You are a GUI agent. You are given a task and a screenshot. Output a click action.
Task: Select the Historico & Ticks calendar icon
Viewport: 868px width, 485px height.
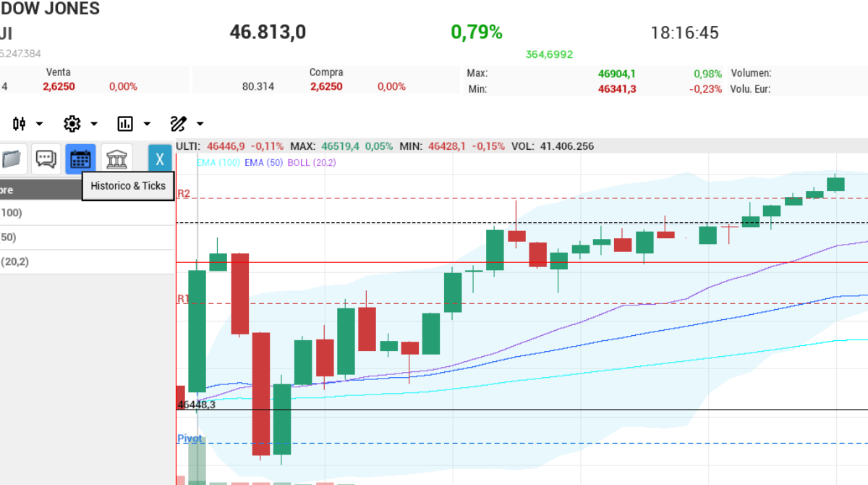[x=80, y=159]
